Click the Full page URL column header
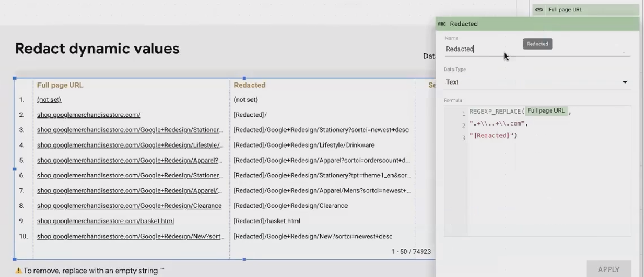The width and height of the screenshot is (644, 277). tap(60, 85)
